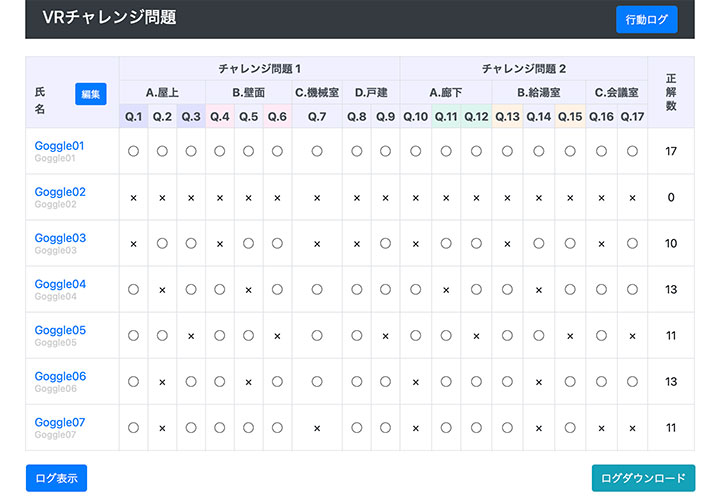Click Goggle05's Q.3 cross mark
The height and width of the screenshot is (500, 720).
(191, 337)
